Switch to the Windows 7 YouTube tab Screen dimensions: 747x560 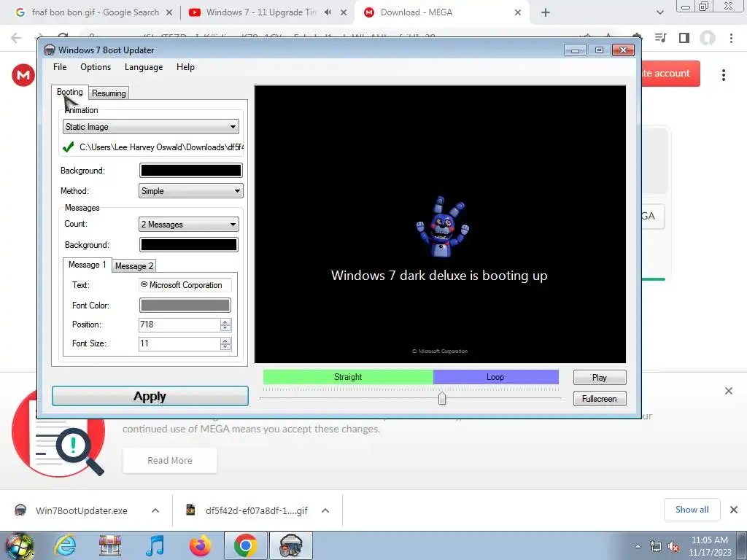pos(261,12)
